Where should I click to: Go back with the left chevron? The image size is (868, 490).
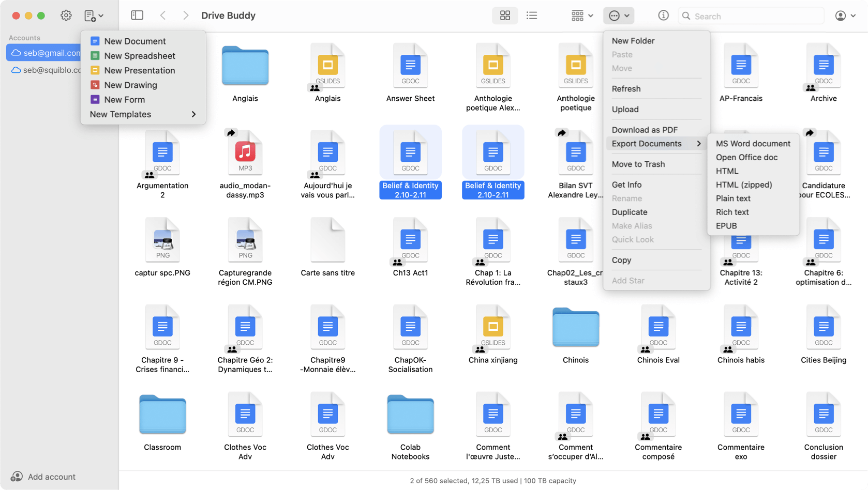pyautogui.click(x=163, y=16)
